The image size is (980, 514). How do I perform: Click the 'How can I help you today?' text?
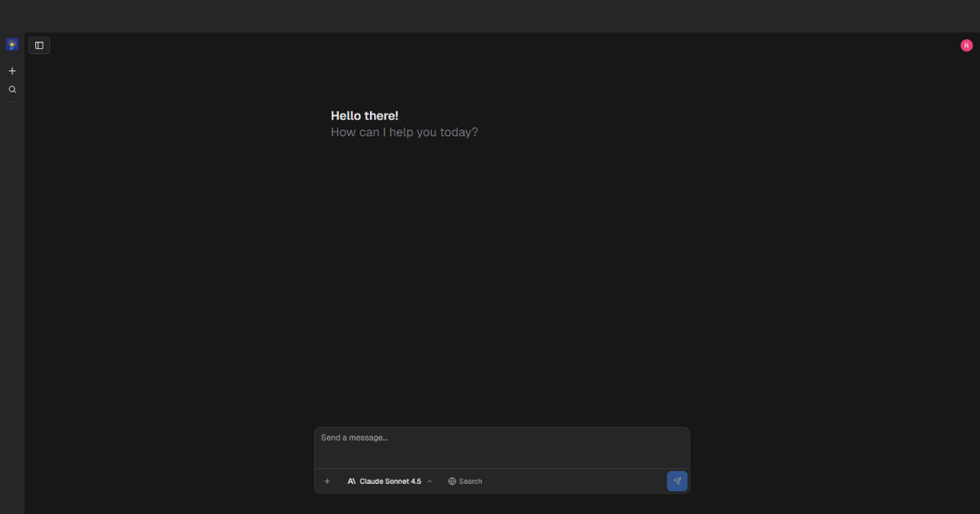tap(404, 132)
